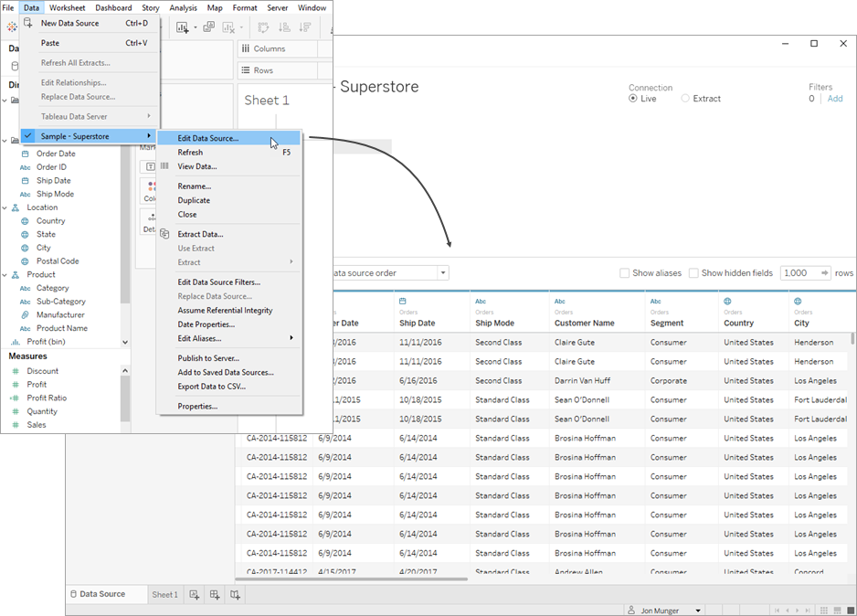Click the calendar icon beside Order Date

tap(25, 154)
